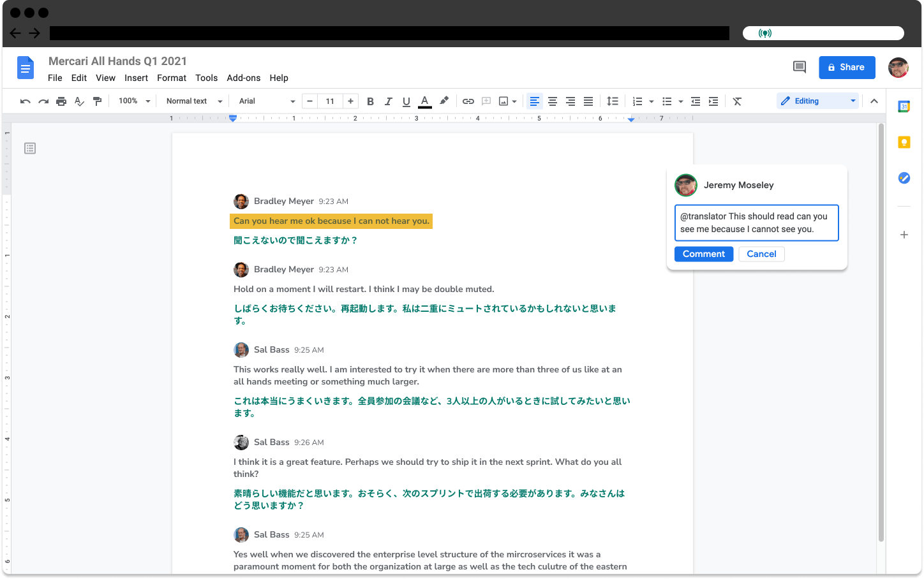Viewport: 924px width, 579px height.
Task: Set right text alignment
Action: [x=570, y=101]
